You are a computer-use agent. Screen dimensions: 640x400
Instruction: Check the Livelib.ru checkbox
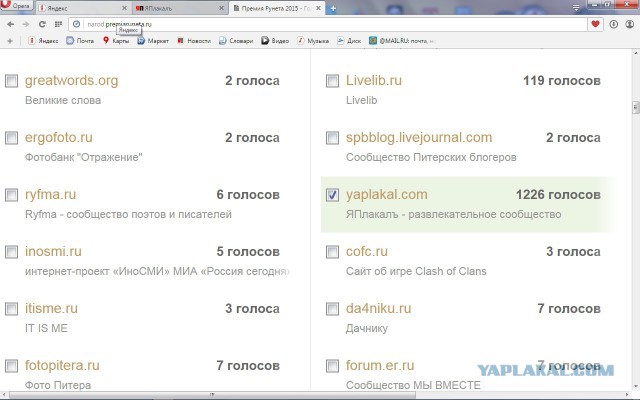pos(332,81)
